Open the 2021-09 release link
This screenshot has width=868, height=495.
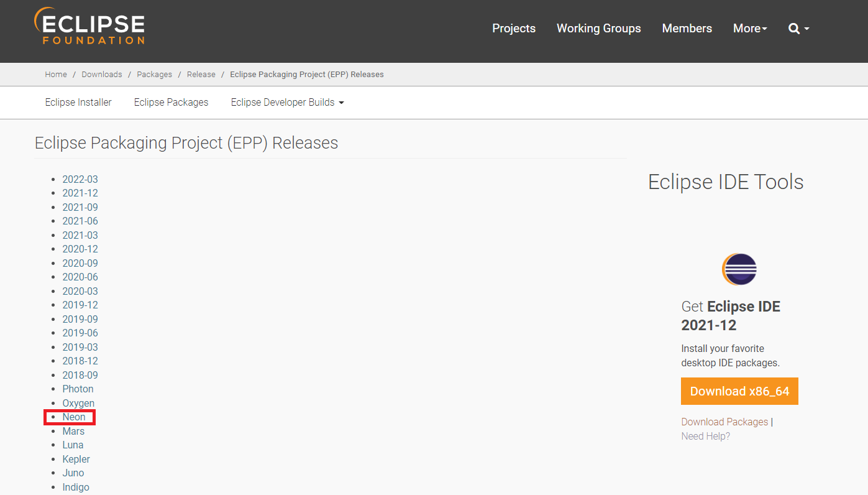click(80, 207)
